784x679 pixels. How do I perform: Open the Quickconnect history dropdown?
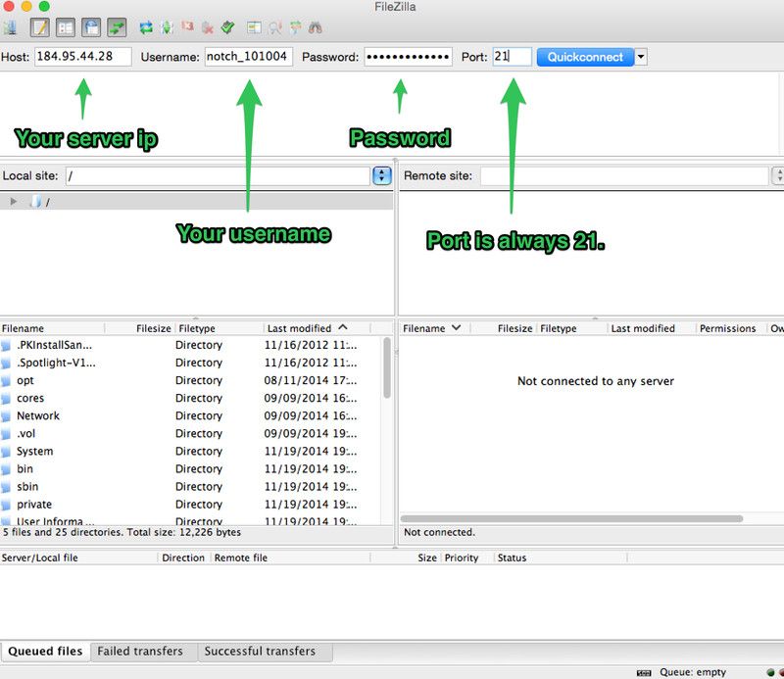pos(640,56)
